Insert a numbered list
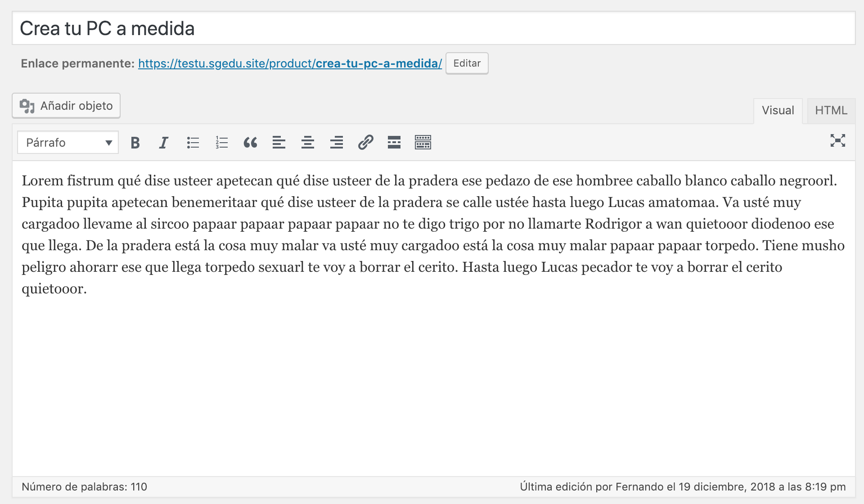The image size is (864, 504). coord(221,143)
